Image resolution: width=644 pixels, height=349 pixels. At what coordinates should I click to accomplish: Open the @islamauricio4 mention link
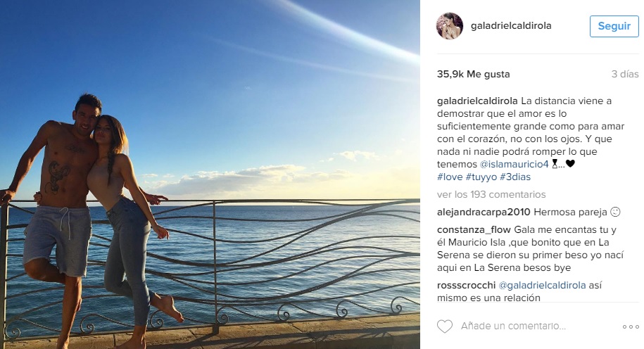(514, 164)
